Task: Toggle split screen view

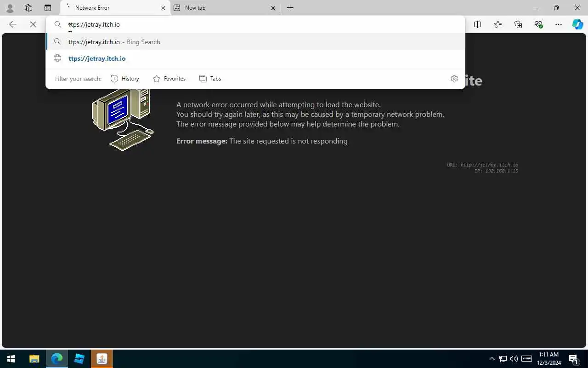Action: tap(478, 24)
